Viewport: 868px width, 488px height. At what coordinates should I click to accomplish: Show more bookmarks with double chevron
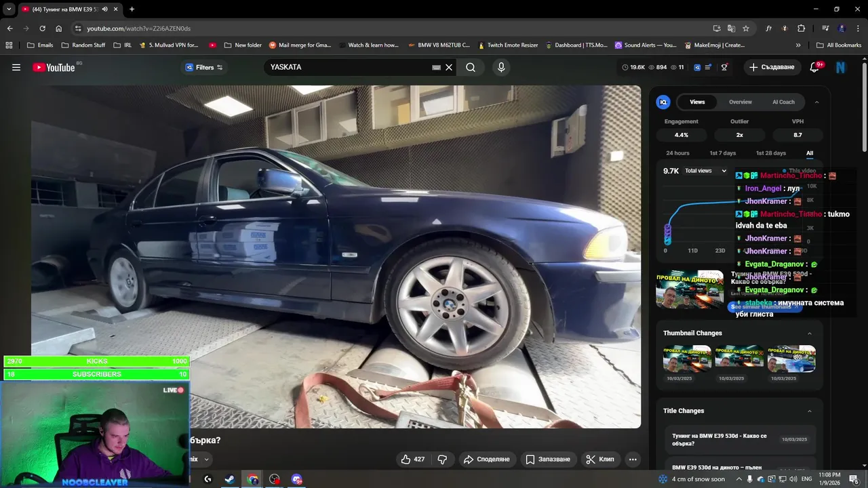798,45
